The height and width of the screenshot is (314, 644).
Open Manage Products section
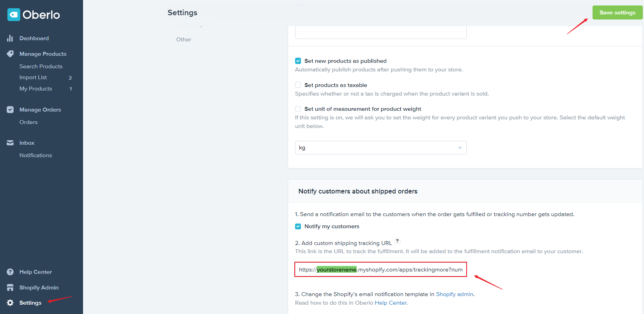point(43,54)
